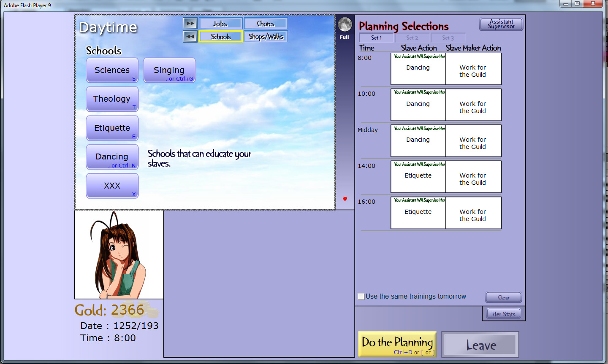Click the Leave button
This screenshot has width=608, height=364.
480,345
